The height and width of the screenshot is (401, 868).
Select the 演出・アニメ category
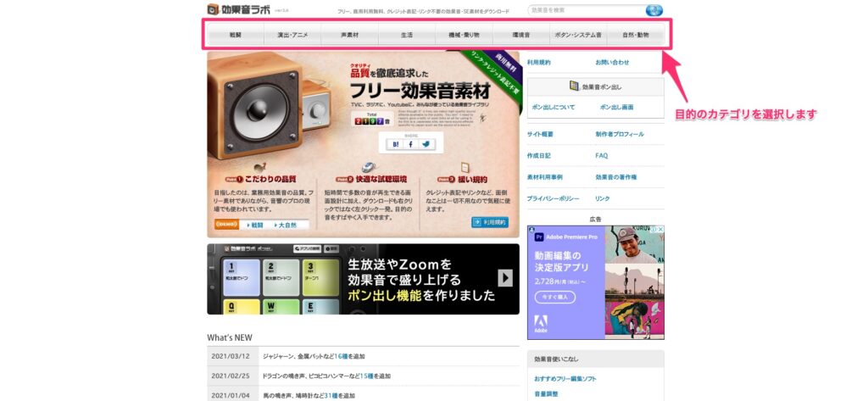click(292, 36)
